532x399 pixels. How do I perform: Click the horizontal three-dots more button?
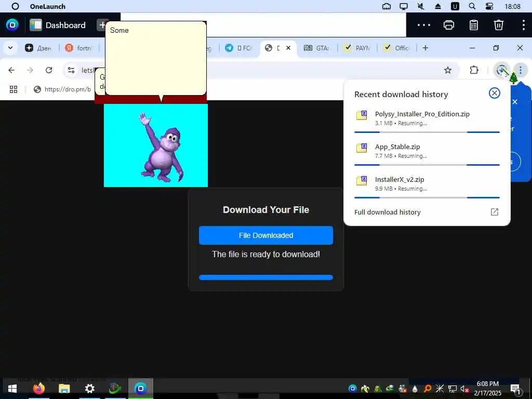click(424, 25)
